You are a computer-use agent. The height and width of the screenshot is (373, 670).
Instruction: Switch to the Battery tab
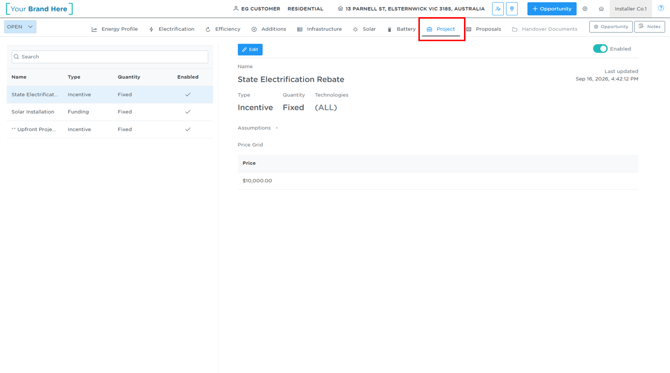[x=402, y=29]
